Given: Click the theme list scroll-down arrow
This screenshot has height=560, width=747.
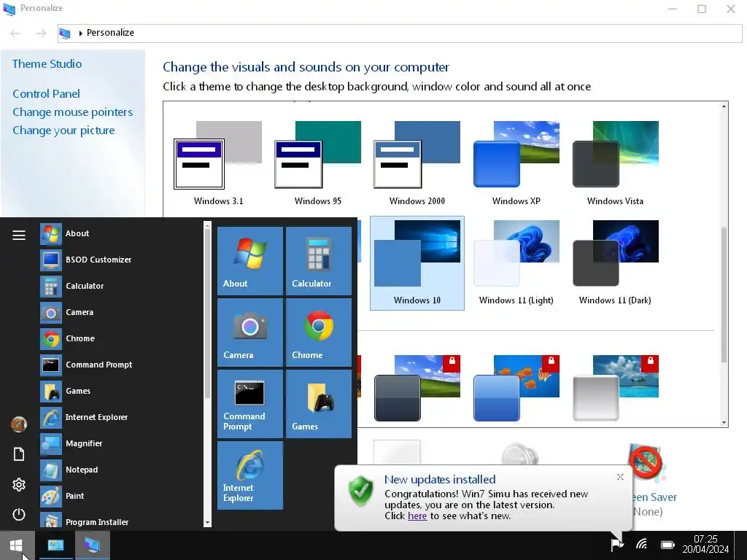Looking at the screenshot, I should [724, 422].
